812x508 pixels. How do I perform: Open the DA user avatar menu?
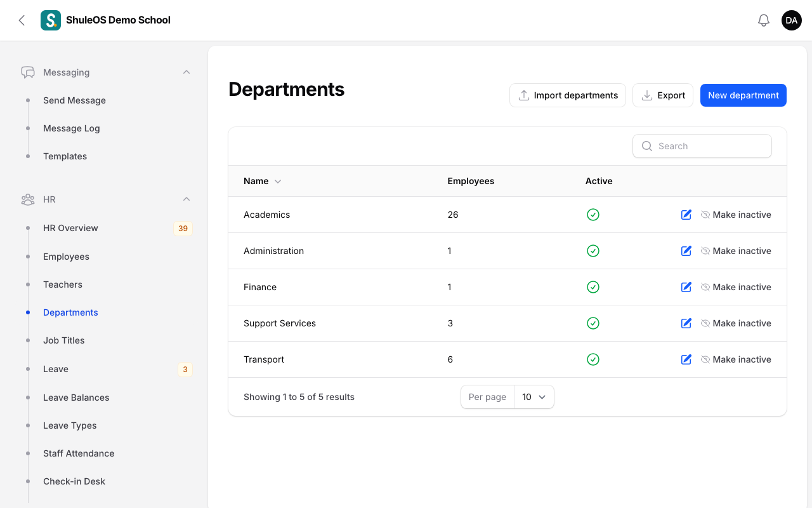pos(792,20)
